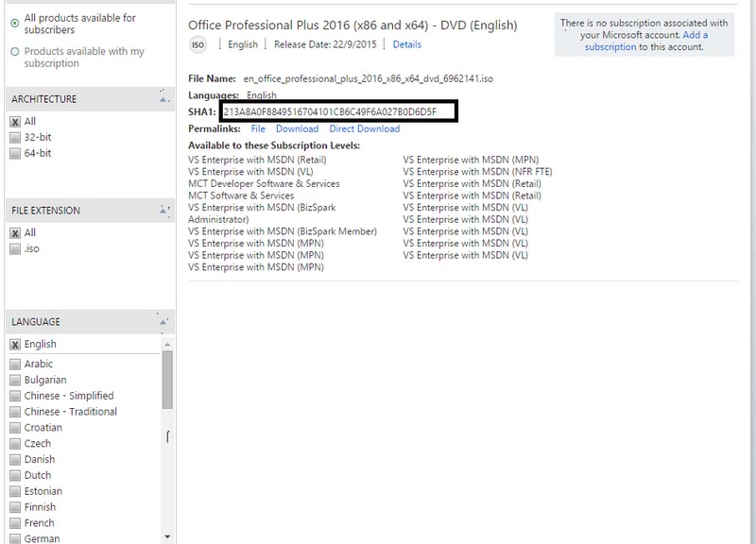Check the 32-bit architecture filter

coord(15,138)
